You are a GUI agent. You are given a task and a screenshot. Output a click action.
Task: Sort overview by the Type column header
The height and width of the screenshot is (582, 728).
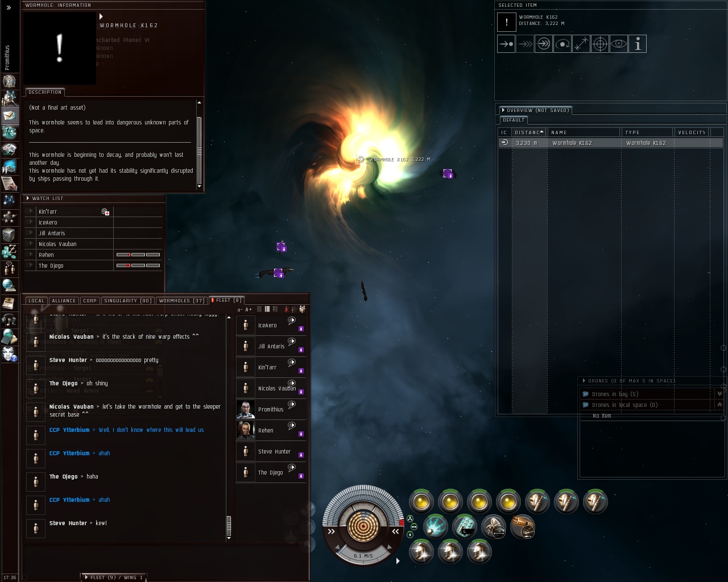647,132
